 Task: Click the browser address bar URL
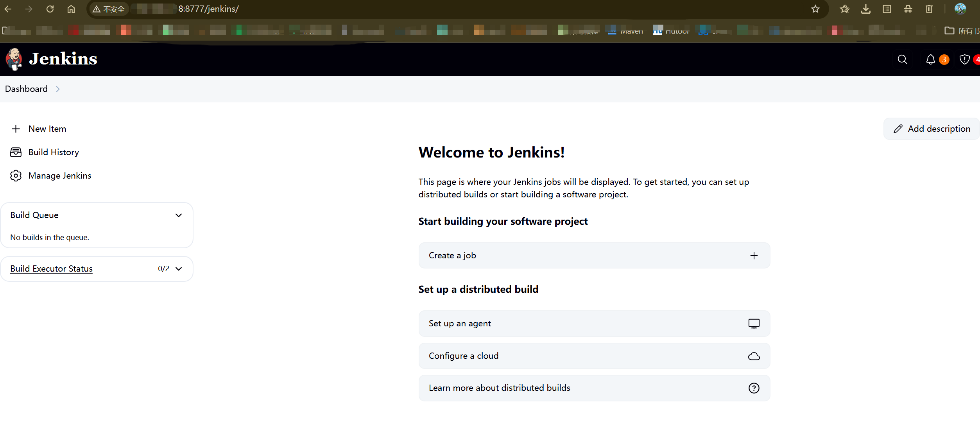[x=208, y=9]
